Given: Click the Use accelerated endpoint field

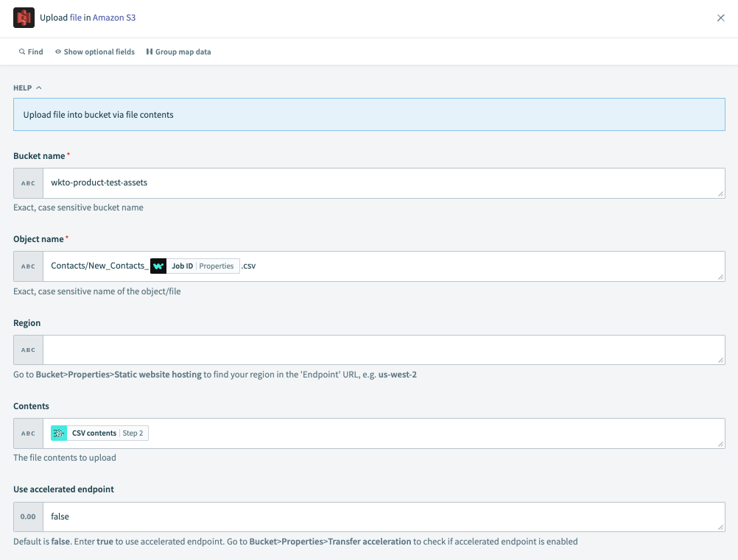Looking at the screenshot, I should [x=383, y=517].
